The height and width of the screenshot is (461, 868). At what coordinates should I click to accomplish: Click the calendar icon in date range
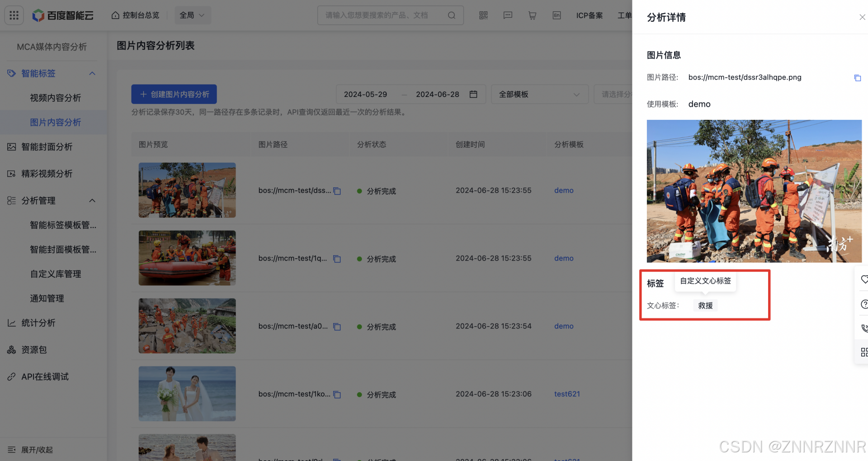point(473,94)
